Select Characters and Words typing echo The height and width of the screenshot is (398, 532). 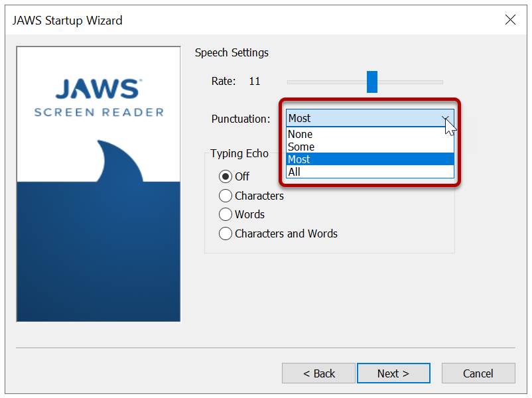[x=226, y=233]
